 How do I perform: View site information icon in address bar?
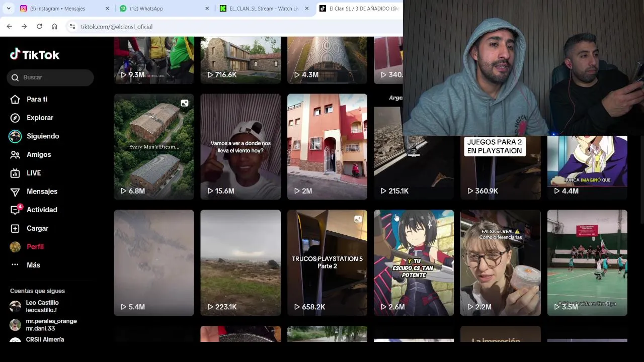pos(72,27)
